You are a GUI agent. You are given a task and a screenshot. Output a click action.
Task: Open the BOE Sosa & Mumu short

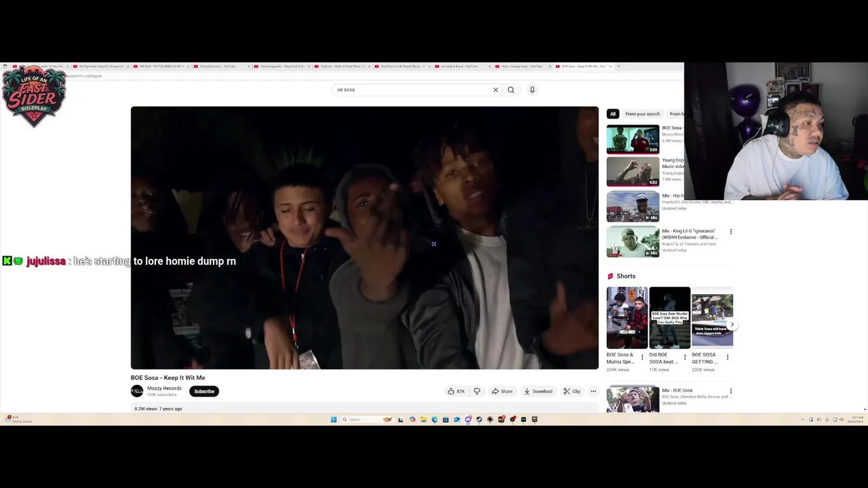click(x=627, y=318)
